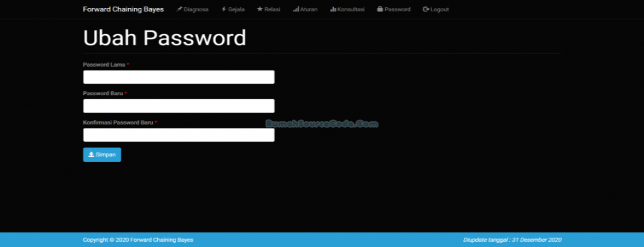The height and width of the screenshot is (247, 644).
Task: Click the logout arrow icon
Action: 426,9
